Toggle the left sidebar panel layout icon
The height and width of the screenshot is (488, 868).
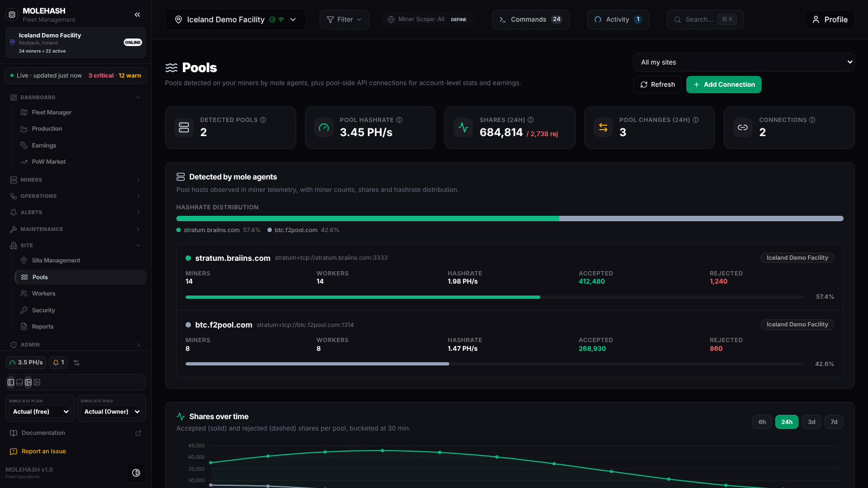coord(11,382)
